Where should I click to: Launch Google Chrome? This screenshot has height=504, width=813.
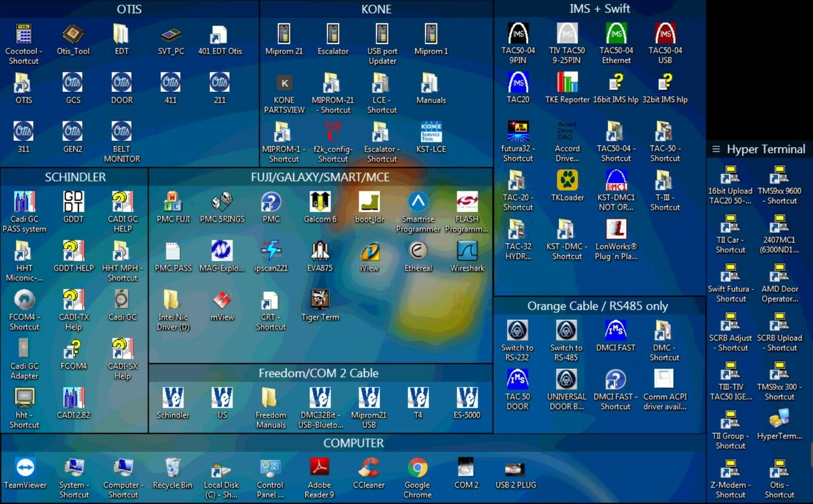pyautogui.click(x=417, y=467)
